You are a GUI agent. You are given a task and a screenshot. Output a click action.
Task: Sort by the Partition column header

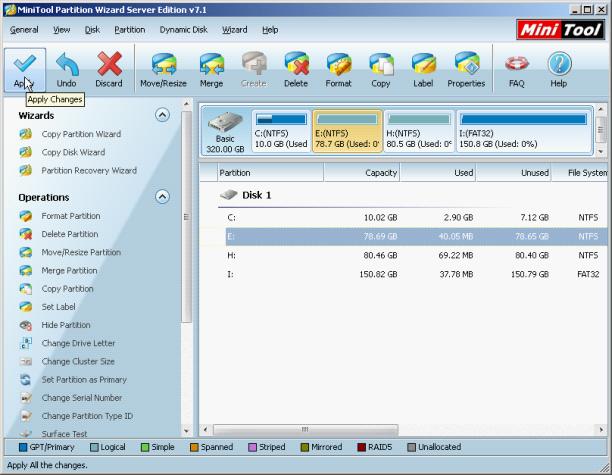270,173
